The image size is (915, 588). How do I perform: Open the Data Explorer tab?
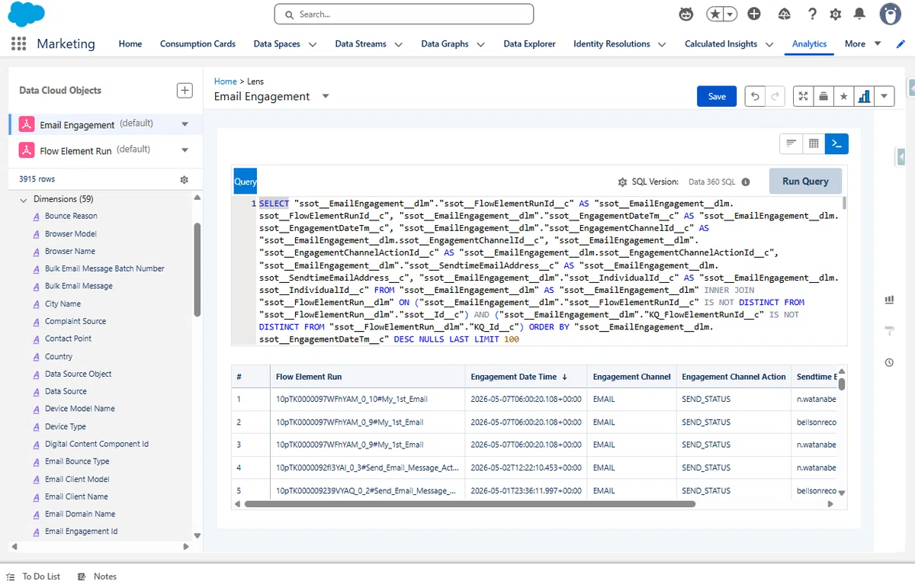pos(529,44)
